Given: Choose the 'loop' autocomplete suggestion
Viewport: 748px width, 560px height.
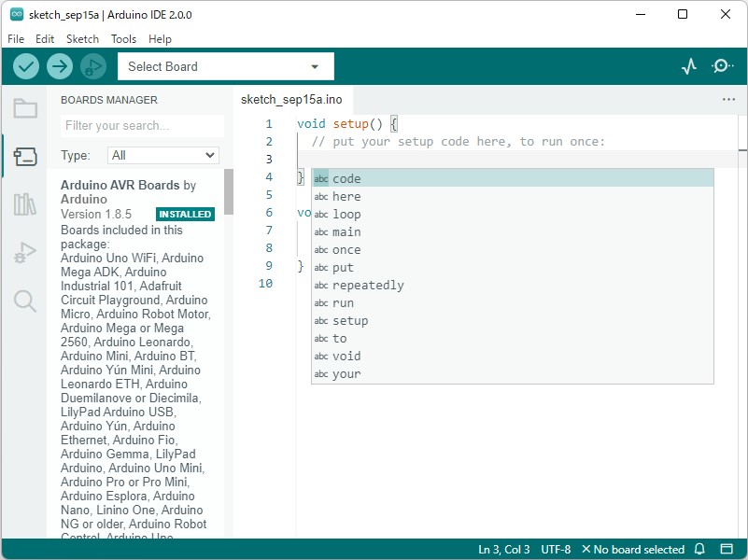Looking at the screenshot, I should (x=513, y=214).
